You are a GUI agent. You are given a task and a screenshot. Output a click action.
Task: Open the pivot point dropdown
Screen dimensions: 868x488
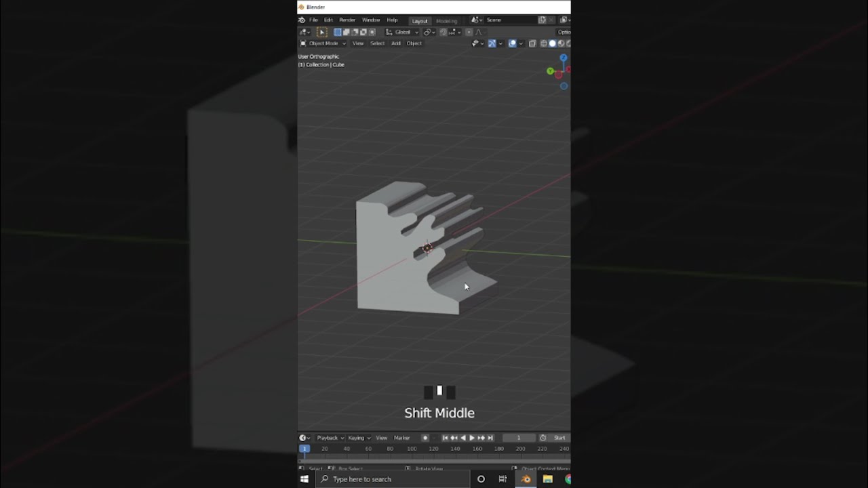tap(430, 32)
